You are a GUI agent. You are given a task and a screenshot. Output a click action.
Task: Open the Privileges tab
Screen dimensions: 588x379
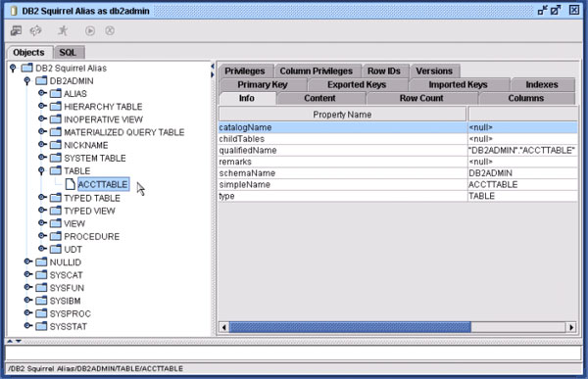[245, 71]
